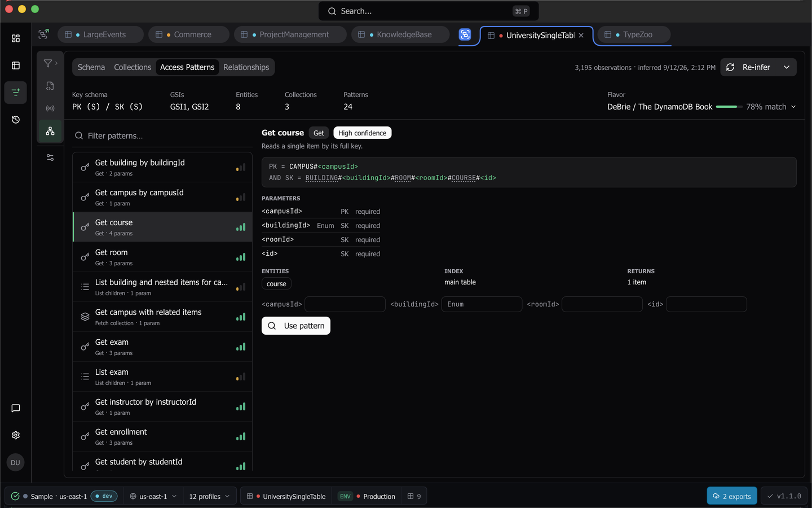Click the v1.1.0 version indicator
The image size is (812, 508).
click(x=784, y=496)
